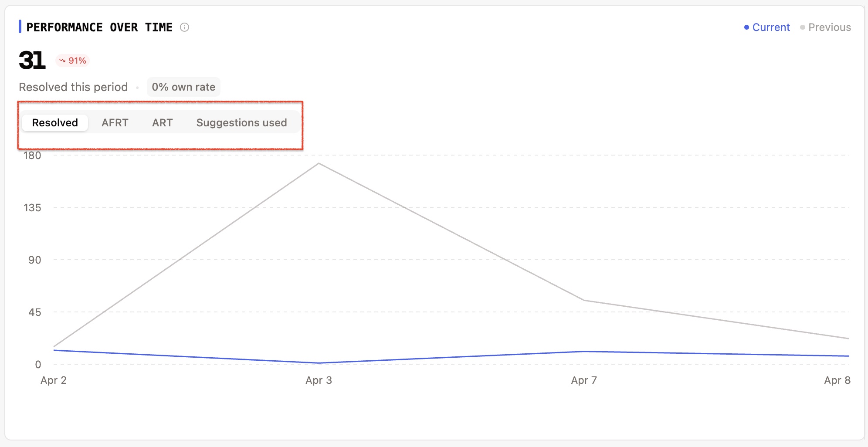The image size is (868, 447).
Task: Click the blue Current legend dot
Action: (746, 27)
